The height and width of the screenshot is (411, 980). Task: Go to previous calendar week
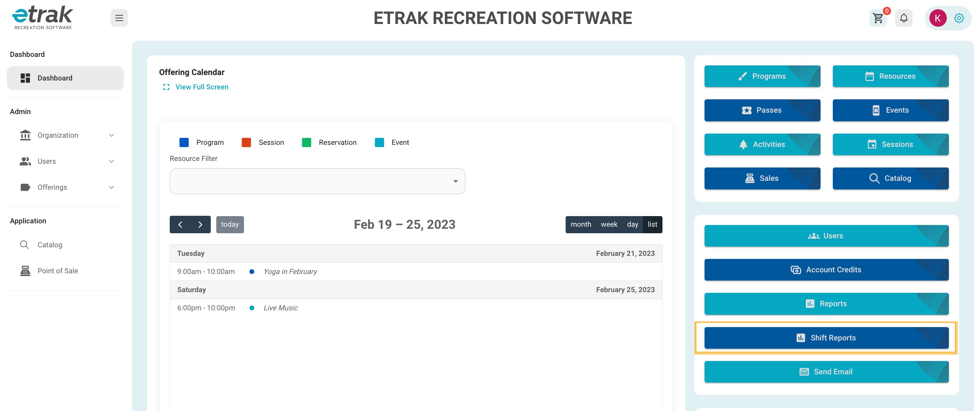180,225
